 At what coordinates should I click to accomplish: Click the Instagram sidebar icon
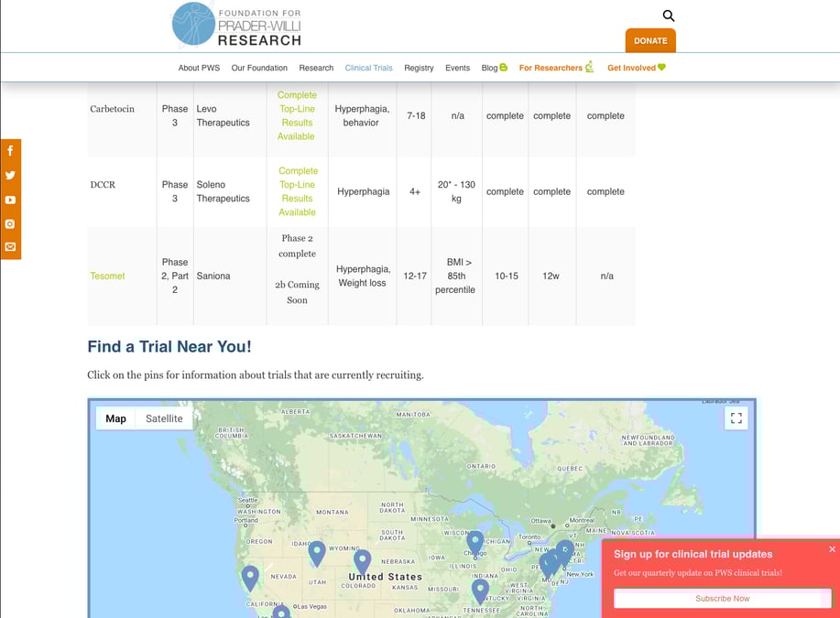pos(10,223)
